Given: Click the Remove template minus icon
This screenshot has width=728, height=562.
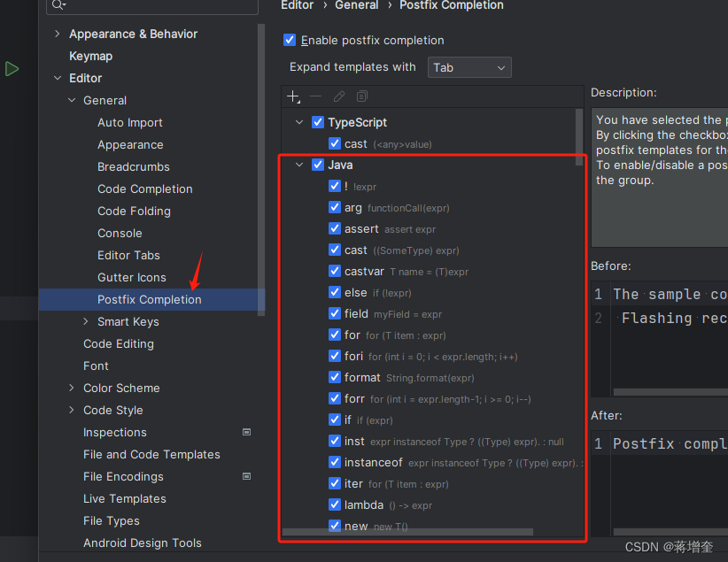Looking at the screenshot, I should 315,96.
